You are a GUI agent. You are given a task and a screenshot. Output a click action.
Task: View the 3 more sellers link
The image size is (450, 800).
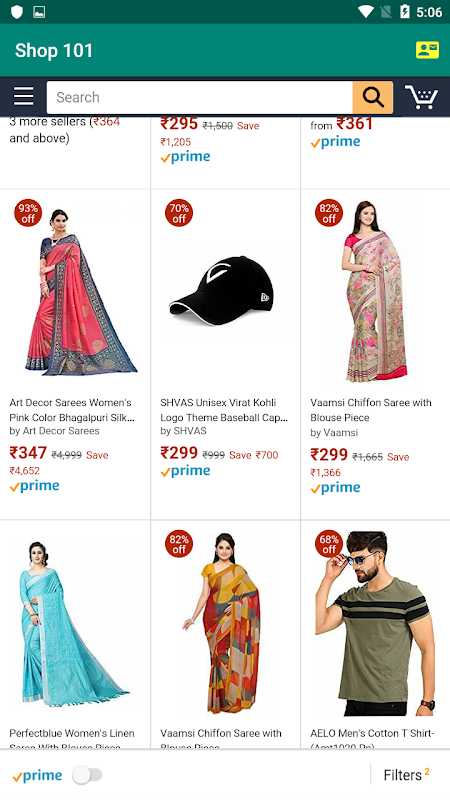[65, 130]
